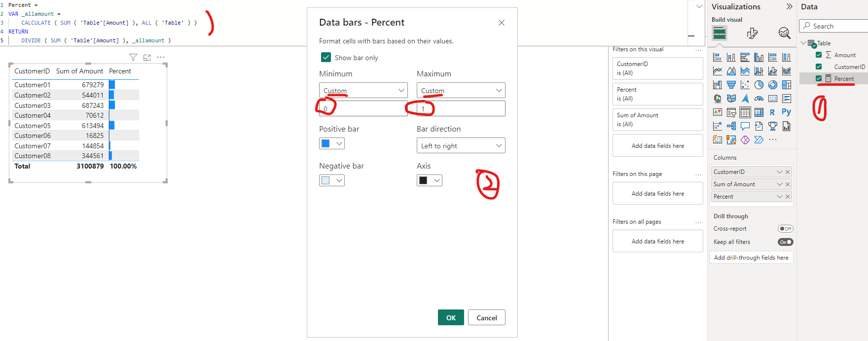Select the Azure map visual
Viewport: 868px width, 341px height.
(x=745, y=99)
